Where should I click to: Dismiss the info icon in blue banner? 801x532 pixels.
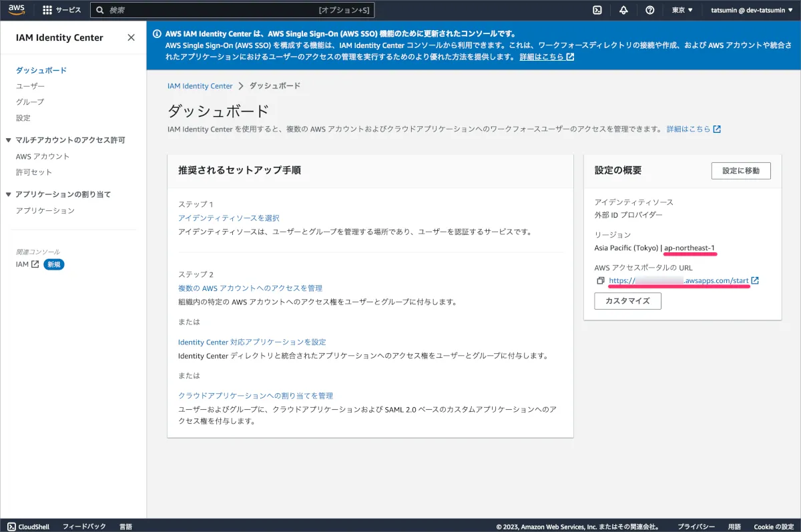(157, 33)
